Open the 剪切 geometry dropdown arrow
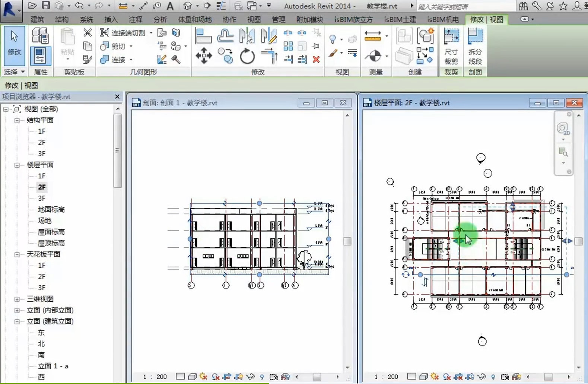This screenshot has width=588, height=384. [131, 46]
